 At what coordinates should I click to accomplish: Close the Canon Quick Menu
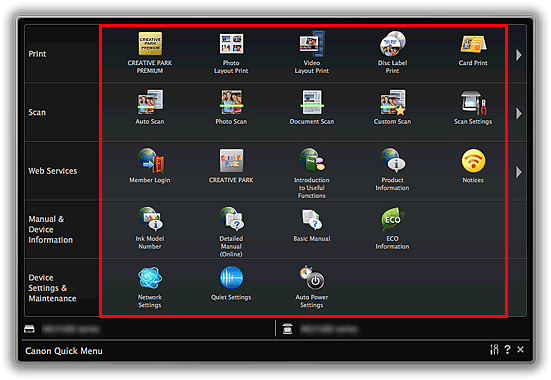(x=520, y=349)
